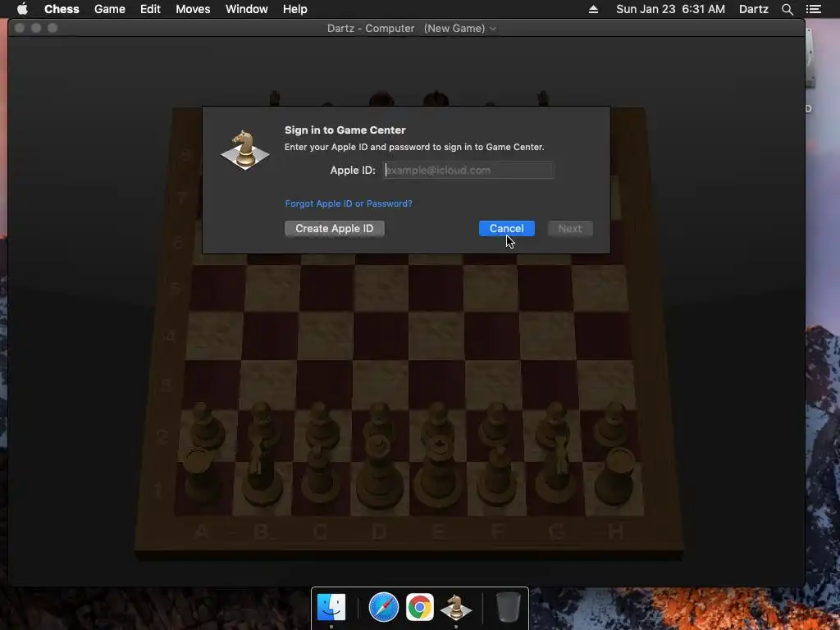The width and height of the screenshot is (840, 630).
Task: Open the Chess application menu
Action: click(62, 9)
